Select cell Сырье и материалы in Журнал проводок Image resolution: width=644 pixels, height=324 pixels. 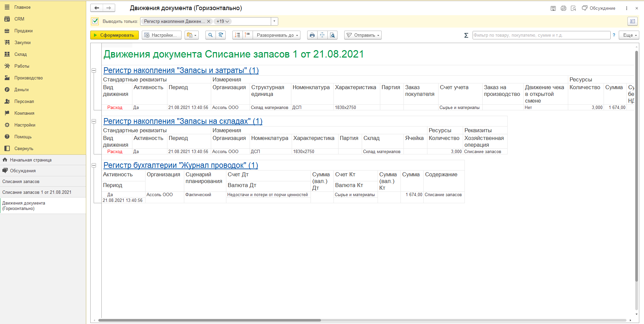click(355, 195)
